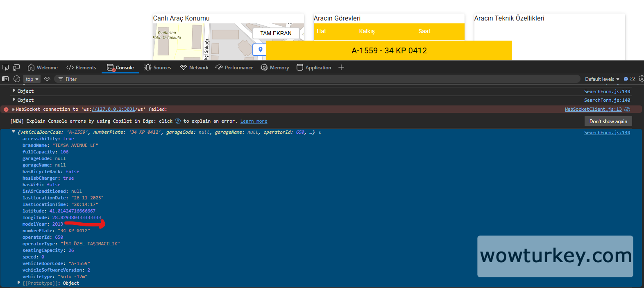Open the Default levels dropdown
The image size is (644, 288).
(602, 79)
